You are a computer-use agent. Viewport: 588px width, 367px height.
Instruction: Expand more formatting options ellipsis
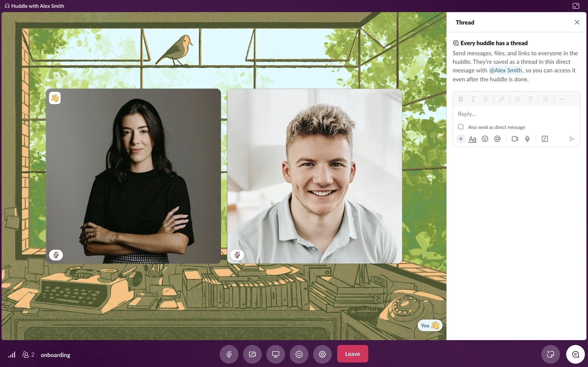pyautogui.click(x=562, y=99)
